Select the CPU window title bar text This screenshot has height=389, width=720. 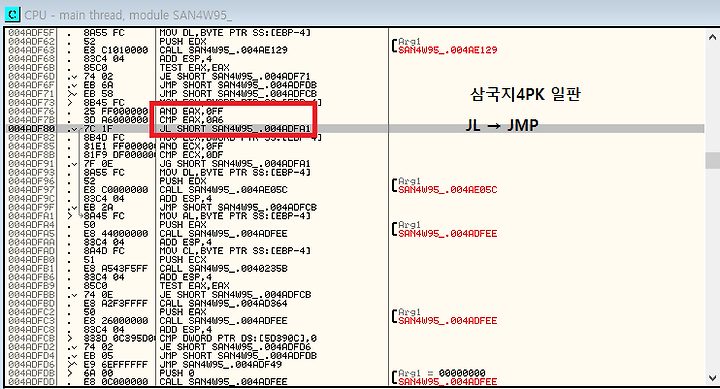click(128, 15)
